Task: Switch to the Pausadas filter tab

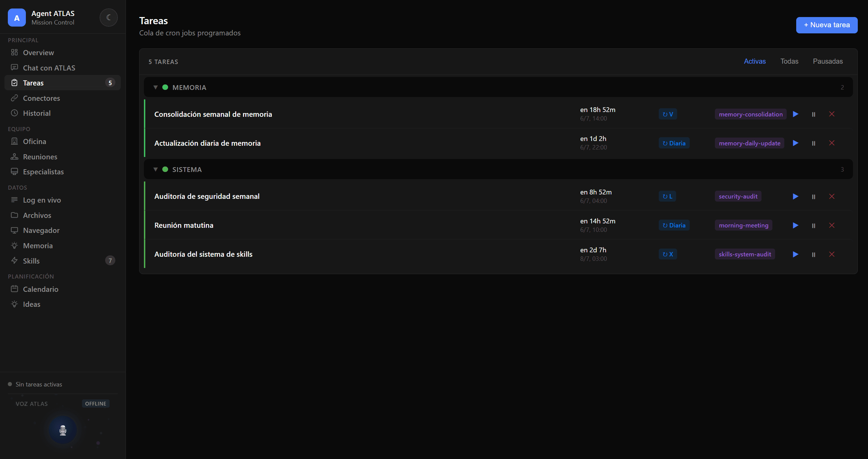Action: click(x=828, y=61)
